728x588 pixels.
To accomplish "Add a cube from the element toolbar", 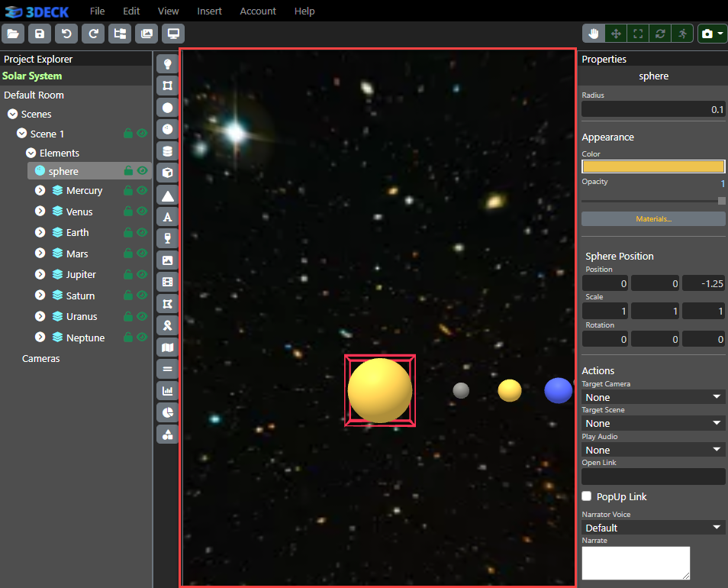I will 168,173.
